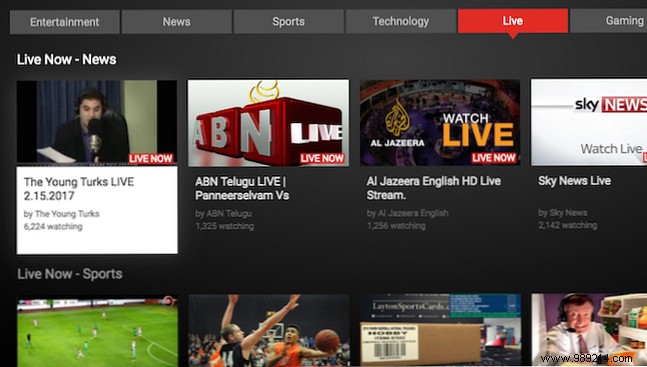Click the '2,142 watching' count
The height and width of the screenshot is (367, 647).
[567, 225]
